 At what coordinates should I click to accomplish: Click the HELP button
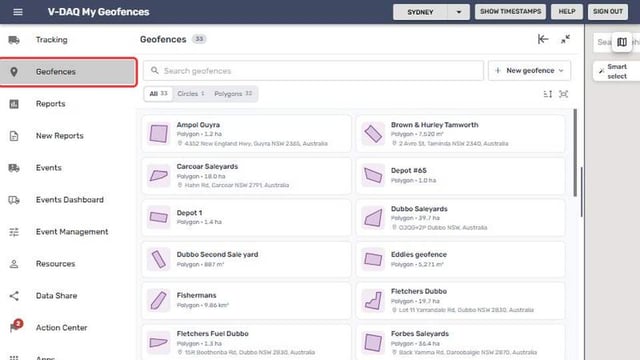(567, 11)
